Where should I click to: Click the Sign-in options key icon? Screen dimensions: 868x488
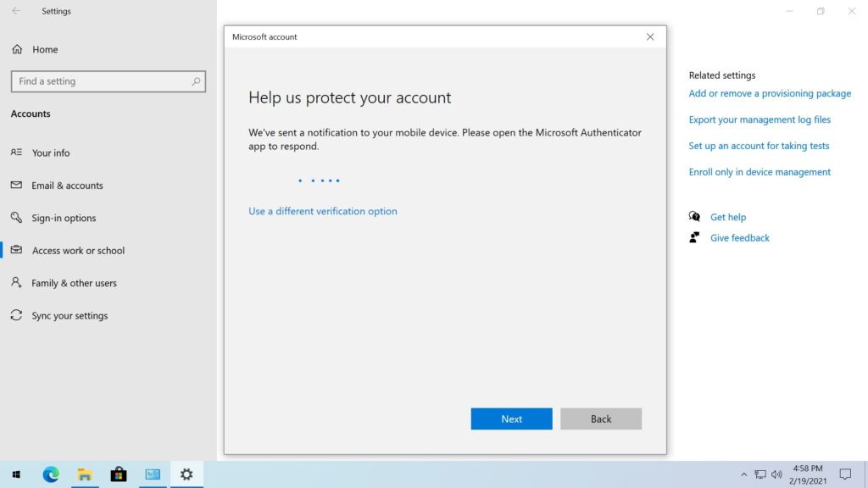[16, 218]
